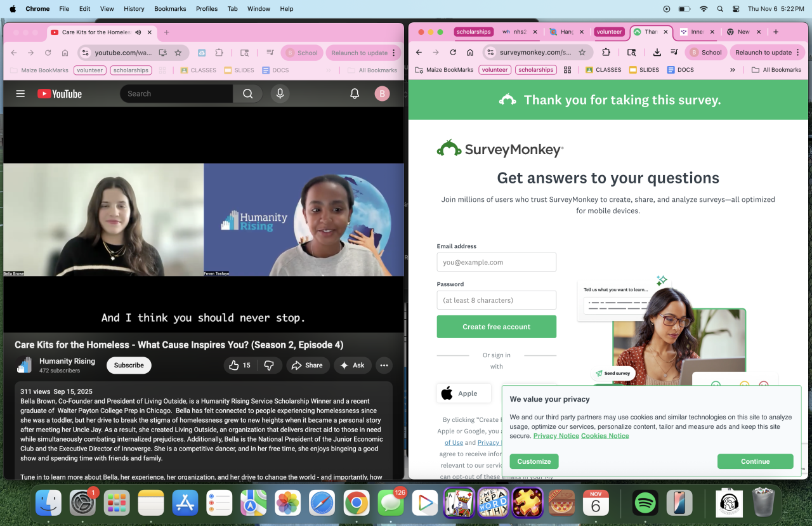Screen dimensions: 812x526
Task: Click the YouTube search magnifier button
Action: [x=247, y=94]
